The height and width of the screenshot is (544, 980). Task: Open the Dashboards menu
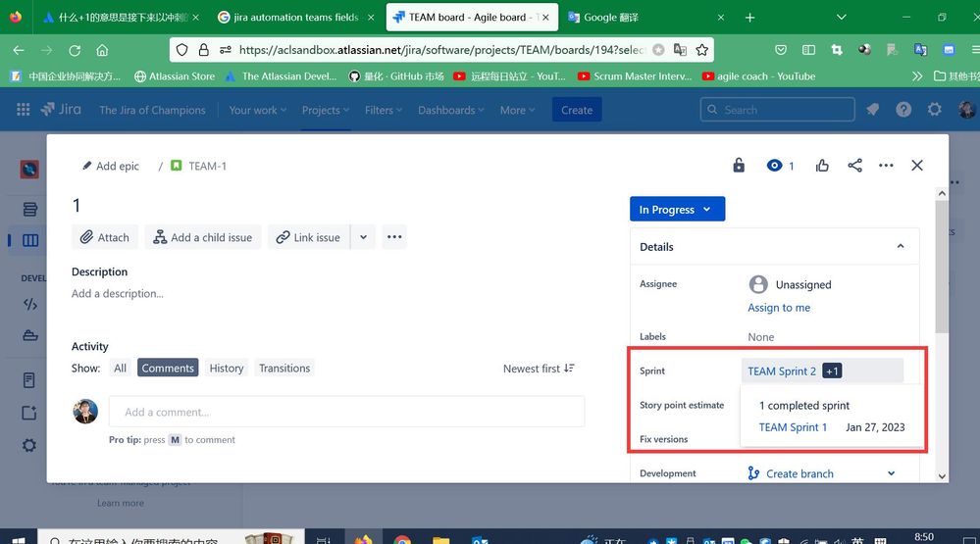pyautogui.click(x=450, y=110)
